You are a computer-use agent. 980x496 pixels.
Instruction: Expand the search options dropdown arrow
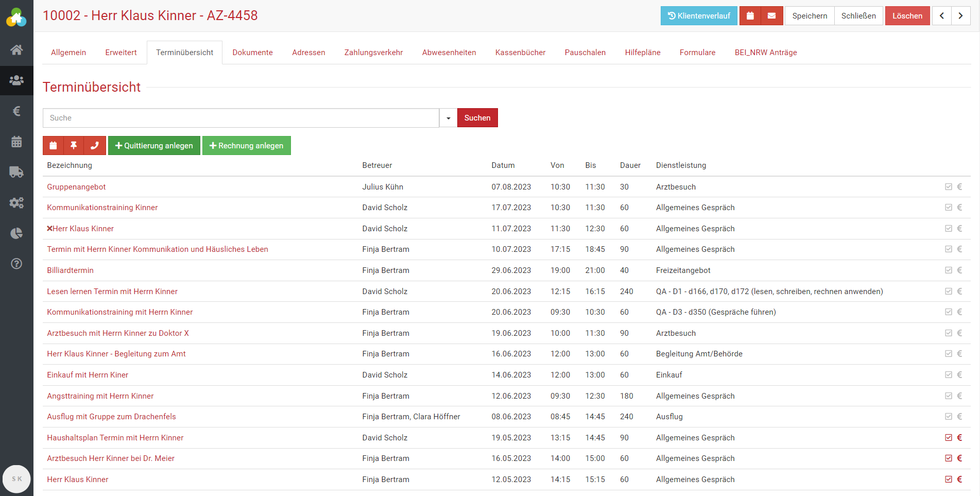pos(448,118)
